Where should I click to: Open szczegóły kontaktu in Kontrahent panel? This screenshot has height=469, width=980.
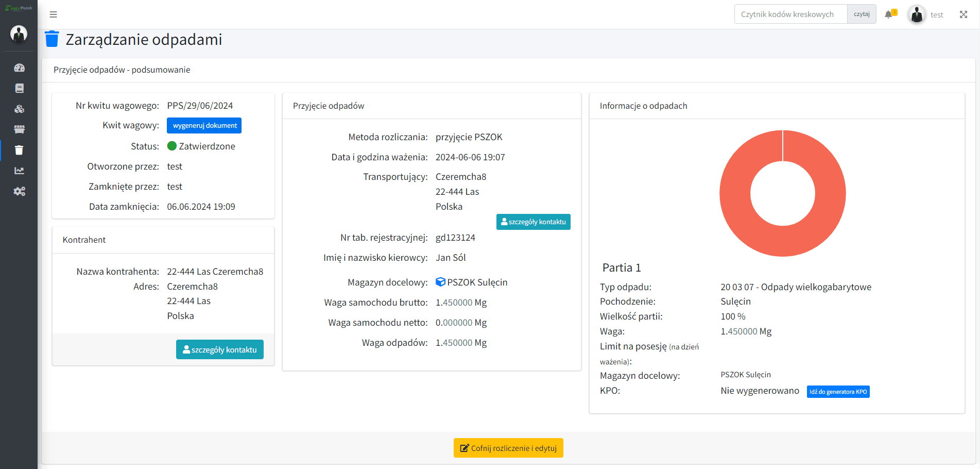click(x=220, y=349)
